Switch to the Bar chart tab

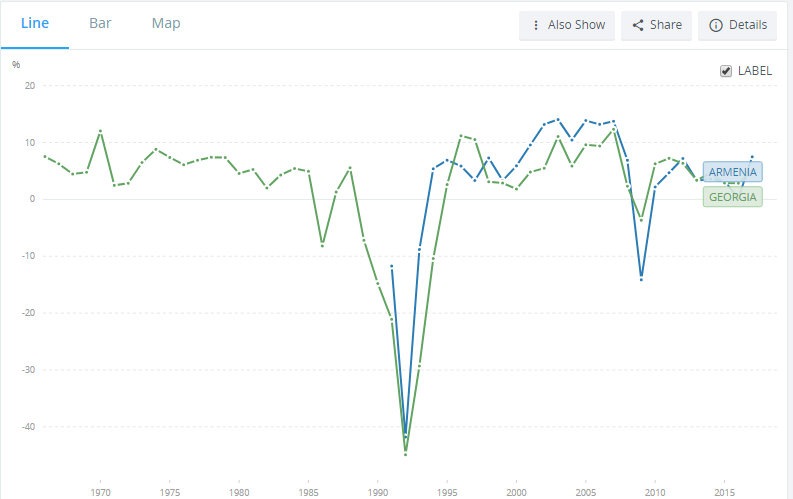pos(100,23)
